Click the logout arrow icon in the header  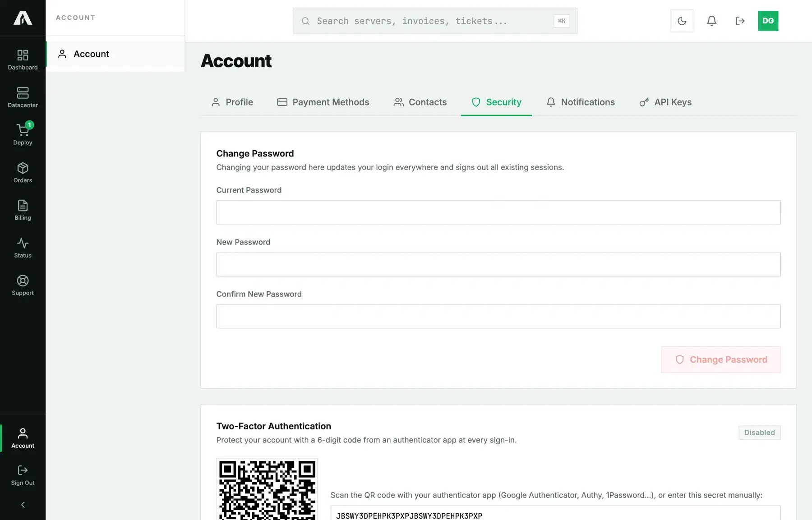740,21
